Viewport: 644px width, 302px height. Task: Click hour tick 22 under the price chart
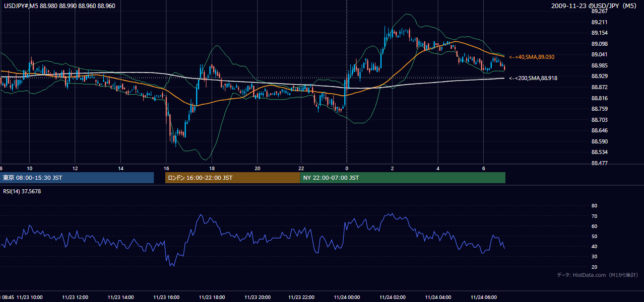[x=301, y=168]
